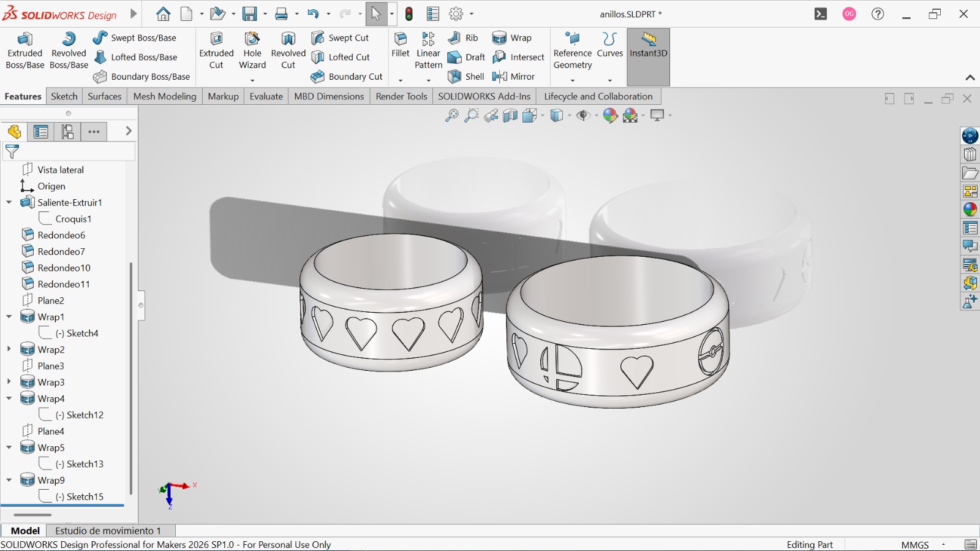Click the feature tree vertical scrollbar

(130, 378)
